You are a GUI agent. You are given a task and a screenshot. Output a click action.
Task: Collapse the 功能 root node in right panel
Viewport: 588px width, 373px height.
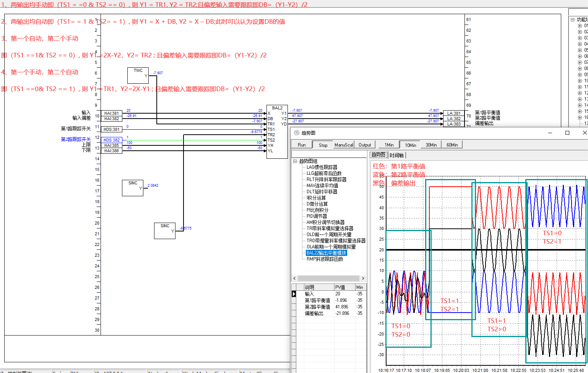(x=572, y=20)
